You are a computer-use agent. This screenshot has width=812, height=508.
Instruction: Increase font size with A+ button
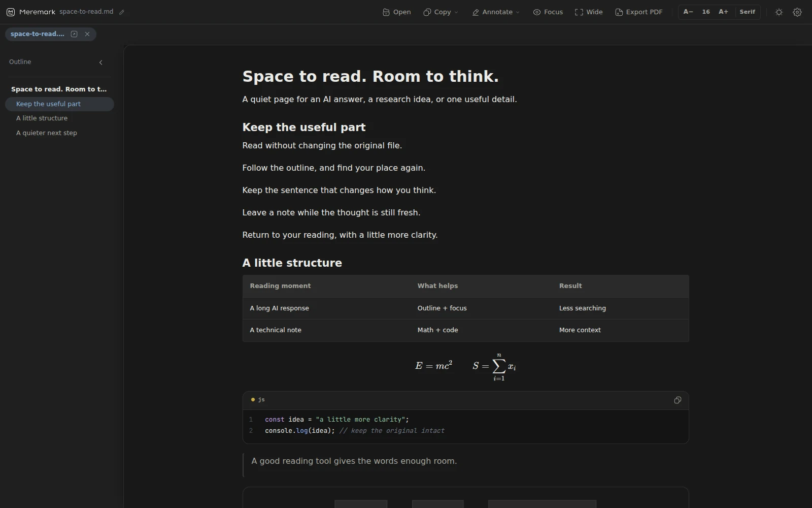point(723,12)
